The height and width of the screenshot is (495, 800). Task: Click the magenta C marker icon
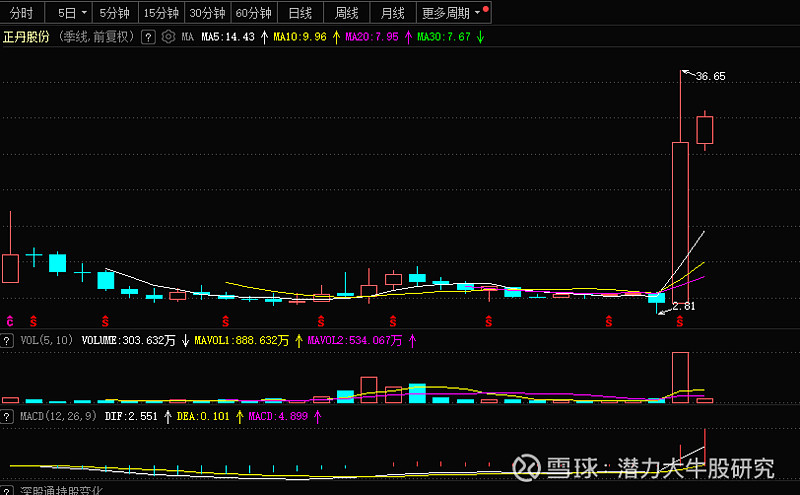point(10,321)
